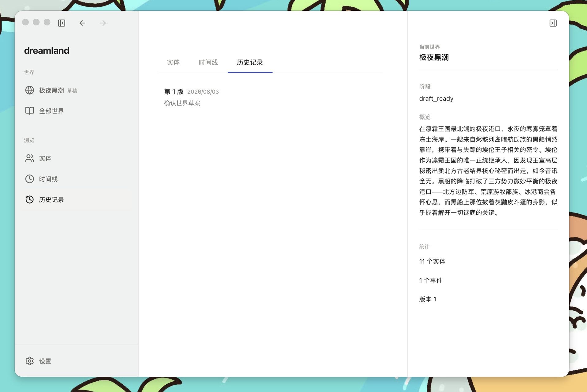The image size is (587, 392).
Task: Click the 当前世界 label
Action: tap(429, 47)
